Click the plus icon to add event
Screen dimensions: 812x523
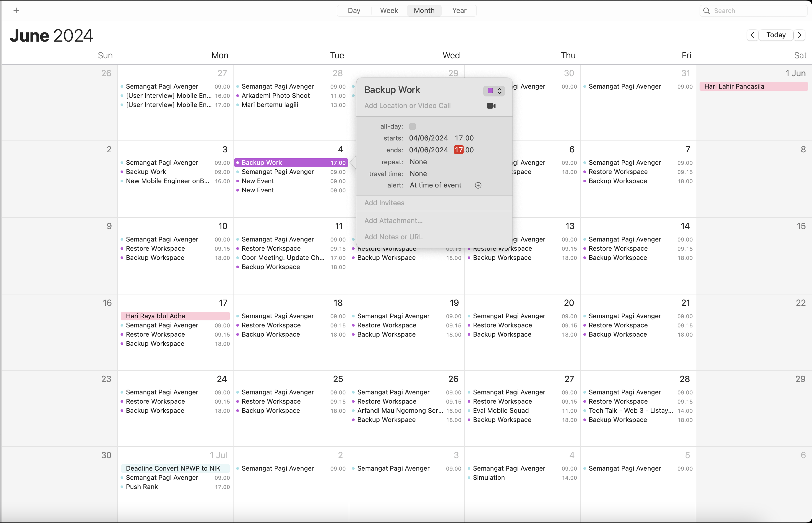16,11
